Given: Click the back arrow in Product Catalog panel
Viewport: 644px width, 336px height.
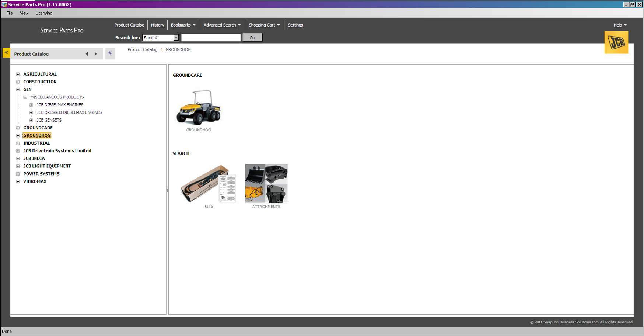Looking at the screenshot, I should click(87, 54).
